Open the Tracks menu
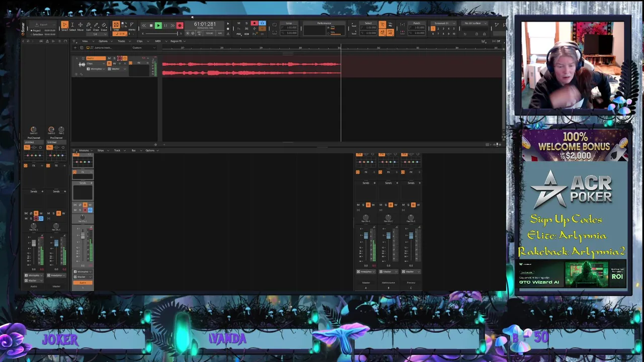 click(x=124, y=41)
